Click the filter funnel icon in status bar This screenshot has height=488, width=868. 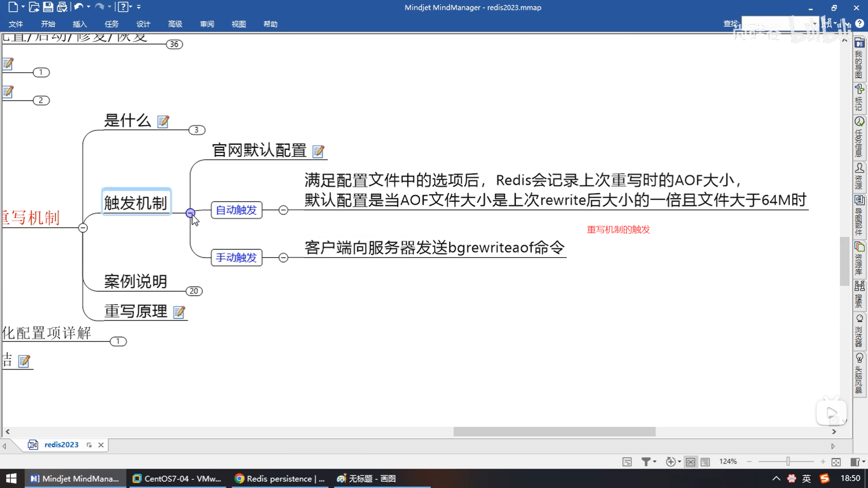pos(646,461)
